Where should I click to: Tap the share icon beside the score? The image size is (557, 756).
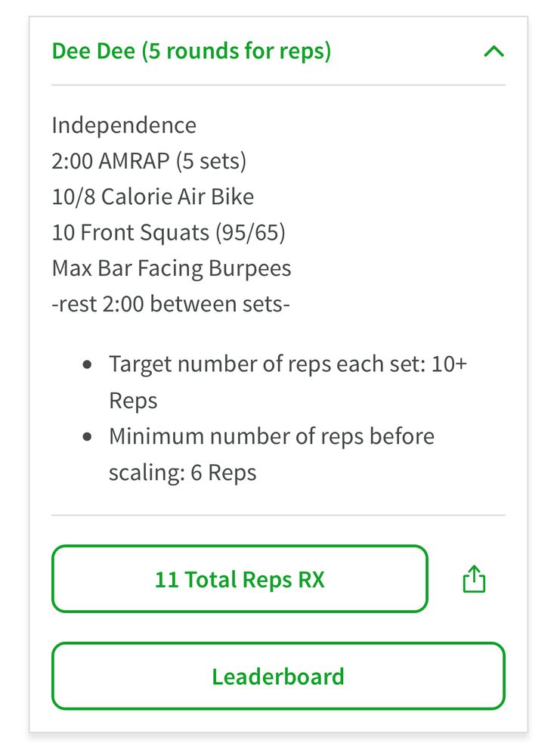point(474,580)
